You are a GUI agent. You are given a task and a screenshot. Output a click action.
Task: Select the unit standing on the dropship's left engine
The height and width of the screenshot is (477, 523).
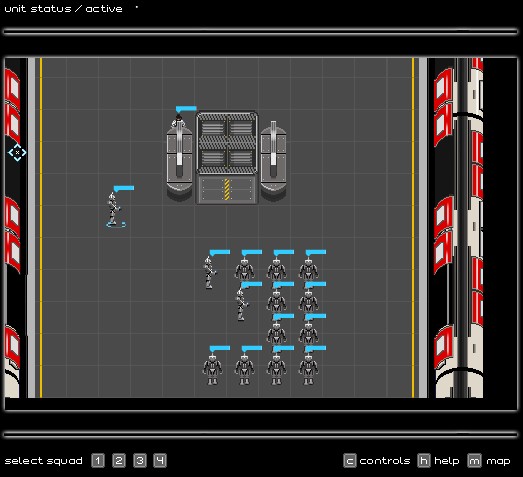(x=178, y=121)
